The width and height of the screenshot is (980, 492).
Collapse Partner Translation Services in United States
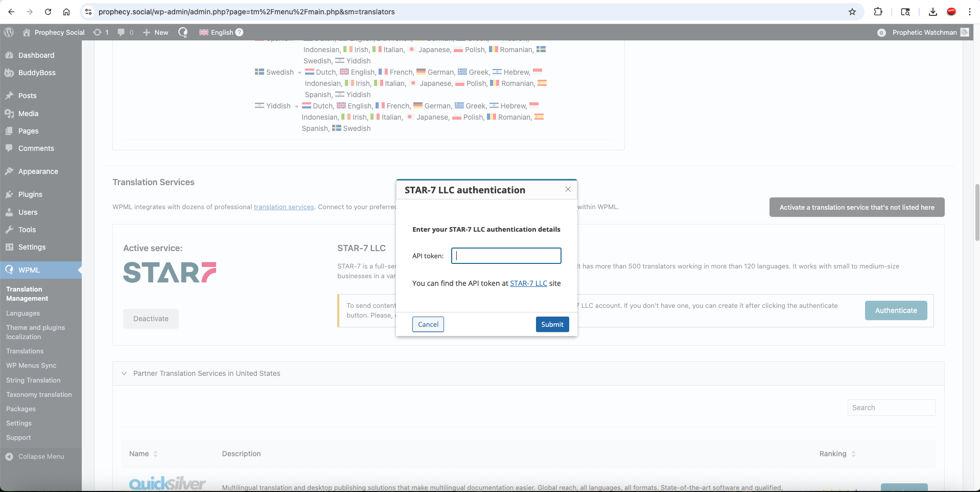(x=124, y=373)
